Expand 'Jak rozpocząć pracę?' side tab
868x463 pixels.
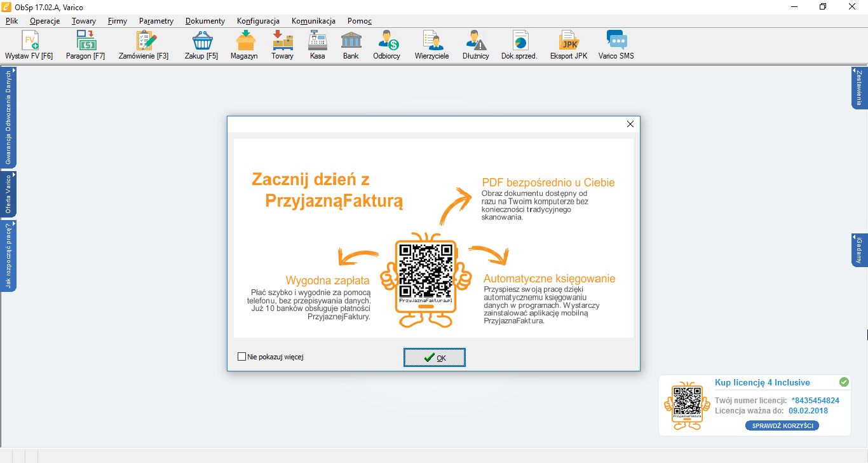coord(8,256)
